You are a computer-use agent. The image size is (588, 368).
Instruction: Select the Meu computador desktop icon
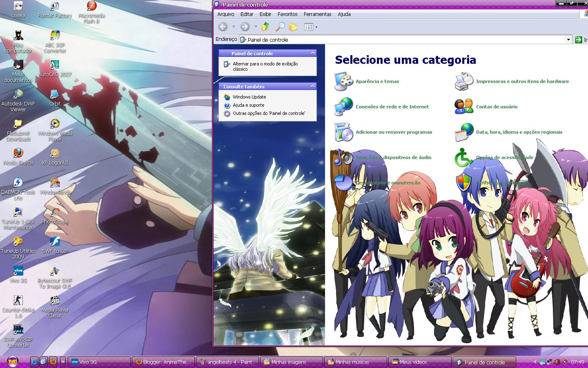(x=18, y=42)
